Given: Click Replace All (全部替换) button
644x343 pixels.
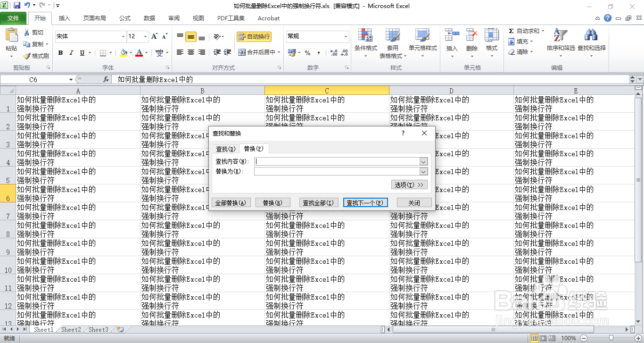Looking at the screenshot, I should click(x=231, y=203).
